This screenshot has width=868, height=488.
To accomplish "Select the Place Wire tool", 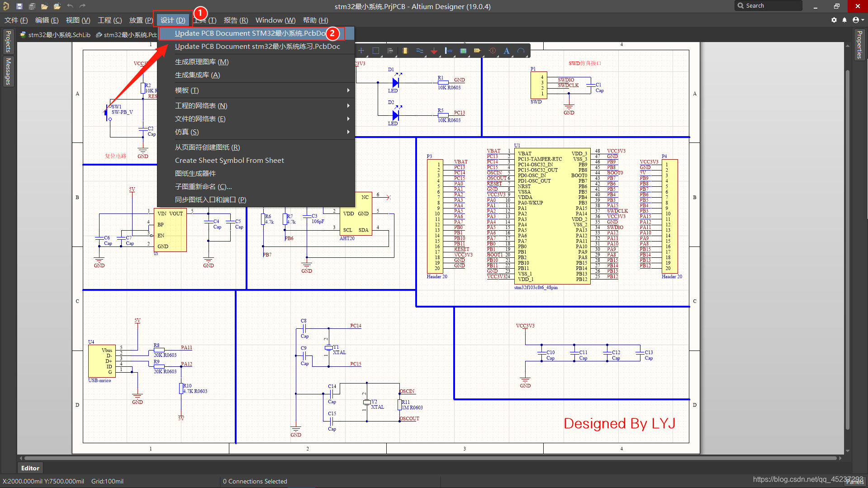I will pyautogui.click(x=420, y=51).
